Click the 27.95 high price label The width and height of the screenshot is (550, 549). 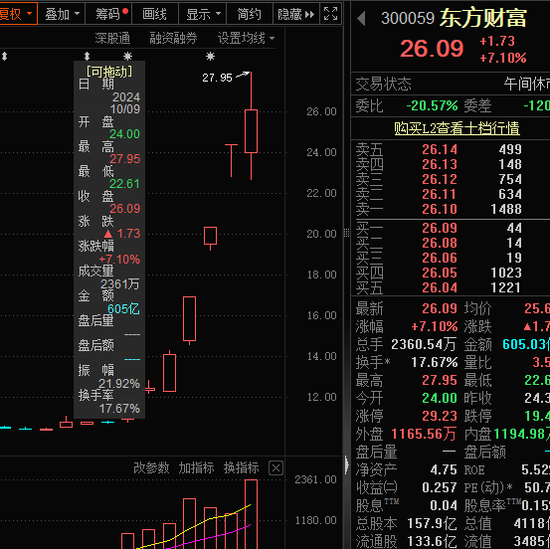217,78
